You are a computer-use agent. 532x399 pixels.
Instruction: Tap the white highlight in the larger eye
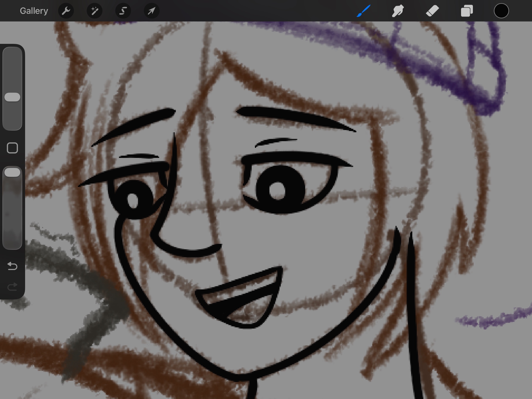[x=277, y=190]
